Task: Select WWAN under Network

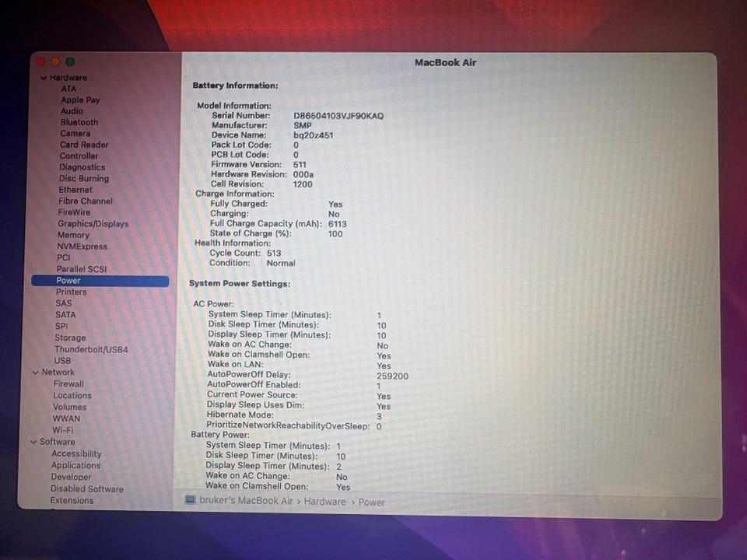Action: click(66, 418)
